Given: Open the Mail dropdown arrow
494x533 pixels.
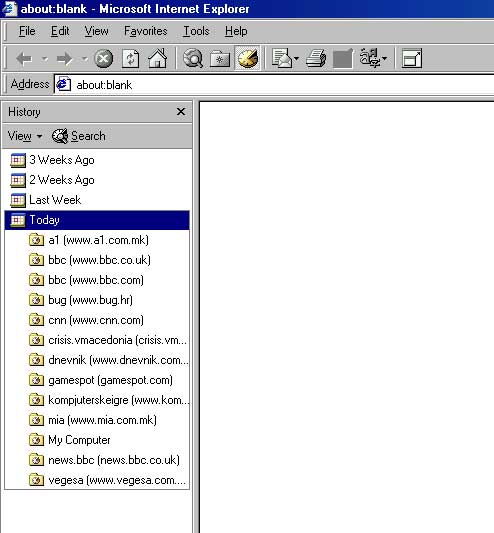Looking at the screenshot, I should [x=296, y=59].
